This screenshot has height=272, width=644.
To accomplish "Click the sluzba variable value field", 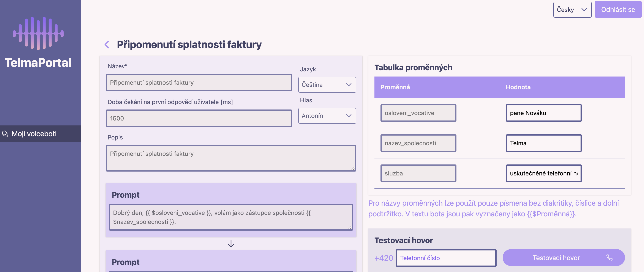I will tap(543, 173).
